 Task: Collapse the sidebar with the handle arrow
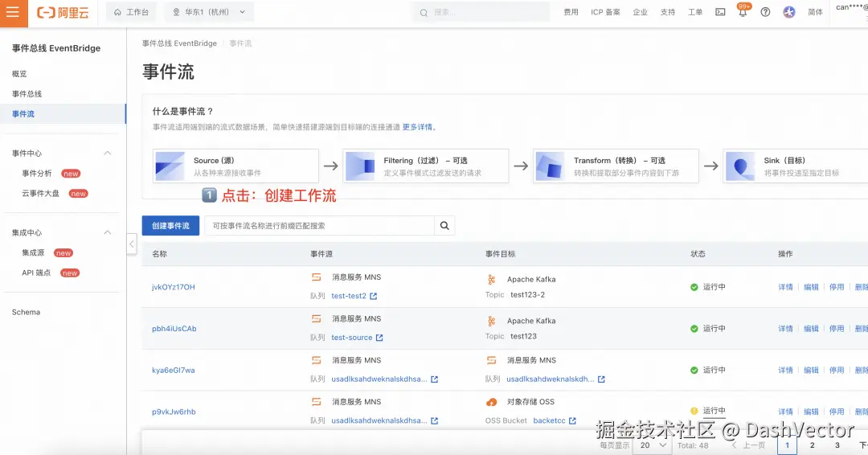[x=132, y=244]
